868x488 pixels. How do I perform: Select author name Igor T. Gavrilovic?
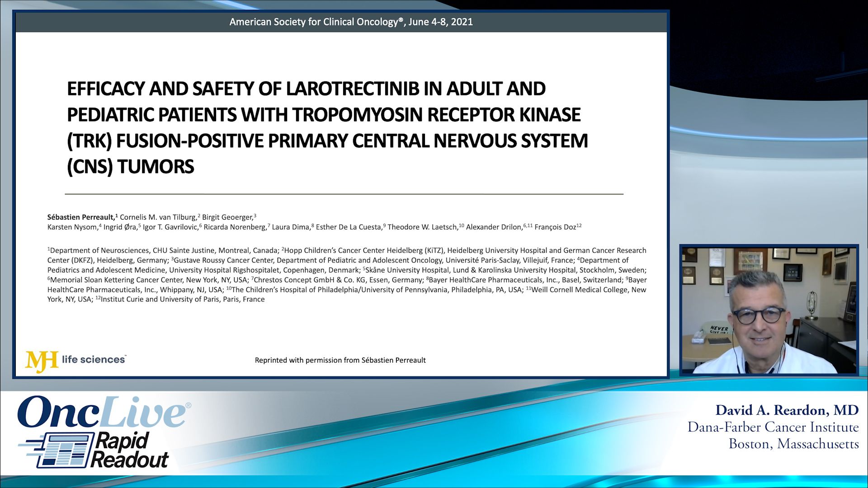[171, 227]
